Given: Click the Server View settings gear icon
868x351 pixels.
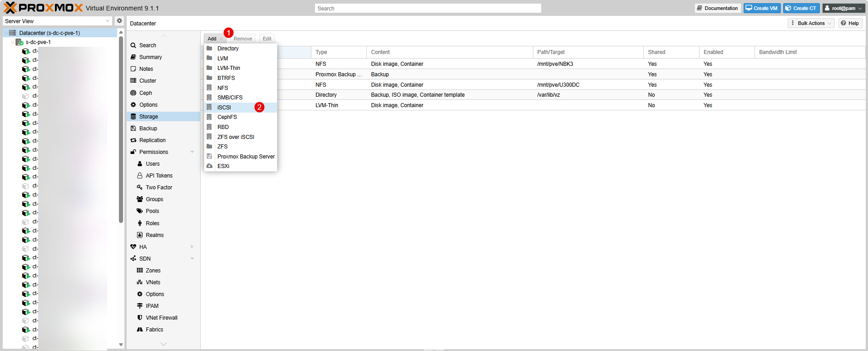Looking at the screenshot, I should point(119,21).
